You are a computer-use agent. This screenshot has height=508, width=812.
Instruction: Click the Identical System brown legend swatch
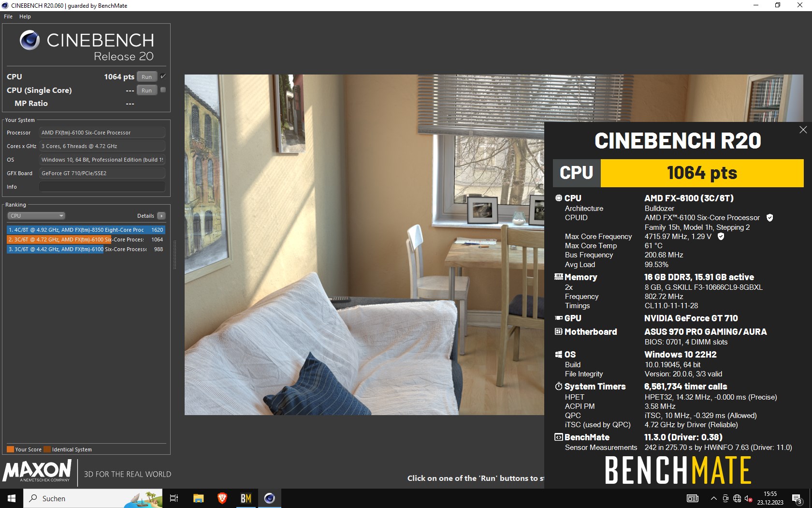tap(47, 449)
